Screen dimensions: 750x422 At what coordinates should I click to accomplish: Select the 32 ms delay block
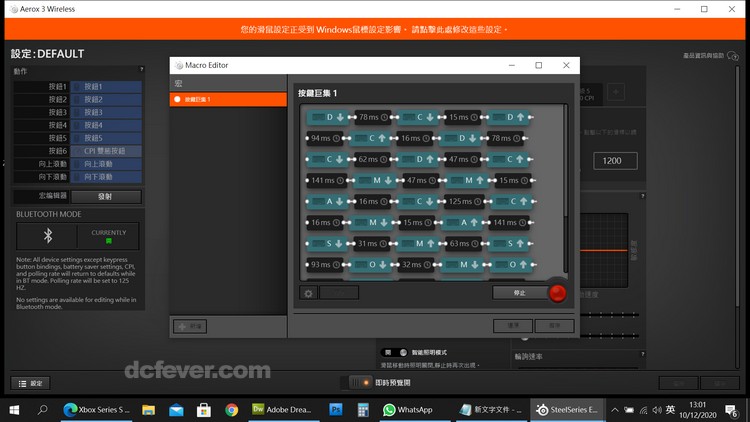point(416,265)
